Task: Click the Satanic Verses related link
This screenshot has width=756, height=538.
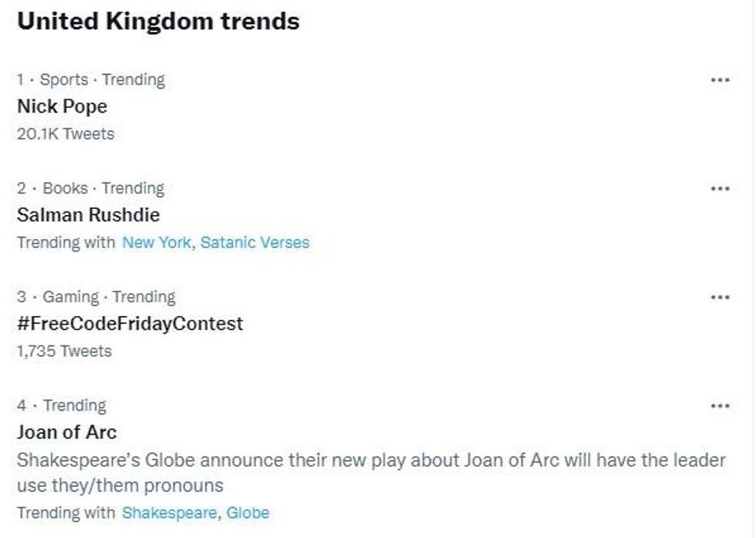Action: [255, 243]
